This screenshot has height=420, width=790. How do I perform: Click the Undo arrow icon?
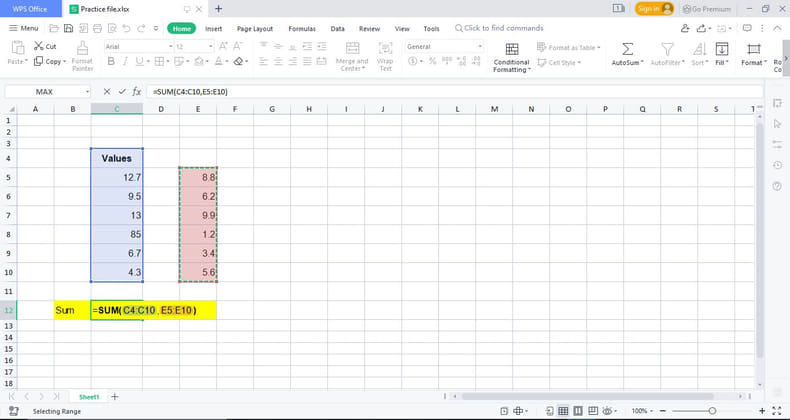point(126,29)
